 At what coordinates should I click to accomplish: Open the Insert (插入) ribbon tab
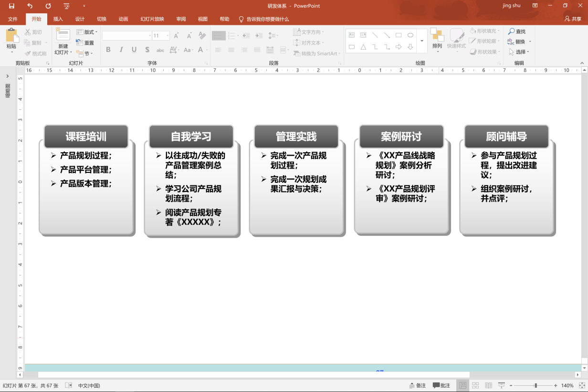pos(58,19)
